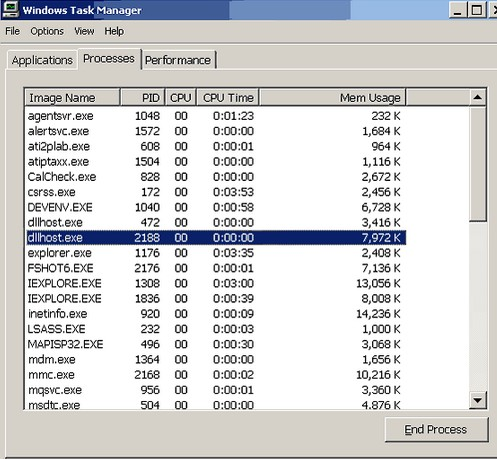Select the ati2plab.exe process
Viewport: 497px width, 459px height.
pyautogui.click(x=216, y=147)
